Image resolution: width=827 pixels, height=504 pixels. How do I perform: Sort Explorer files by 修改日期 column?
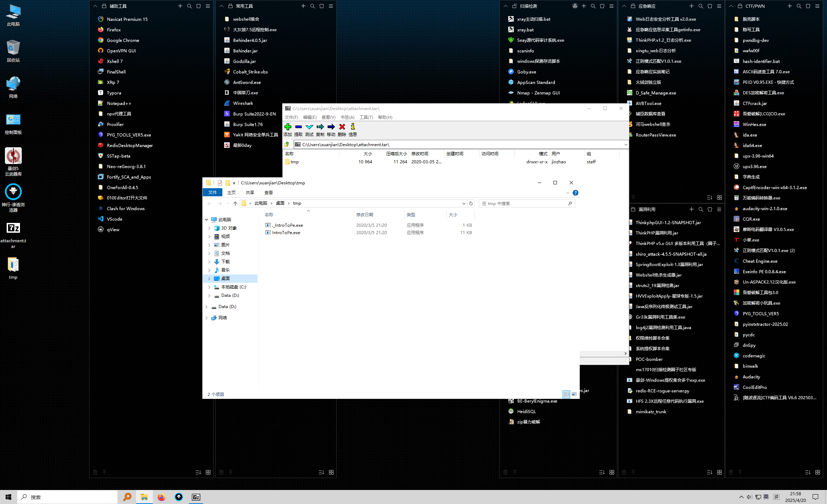(x=365, y=214)
